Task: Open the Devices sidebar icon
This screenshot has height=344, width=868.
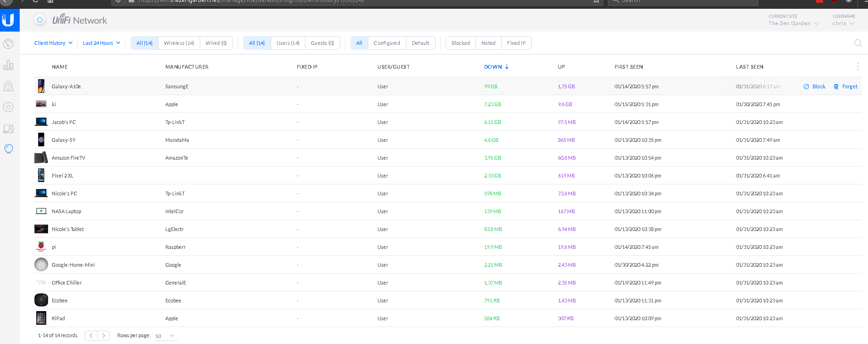Action: tap(8, 107)
